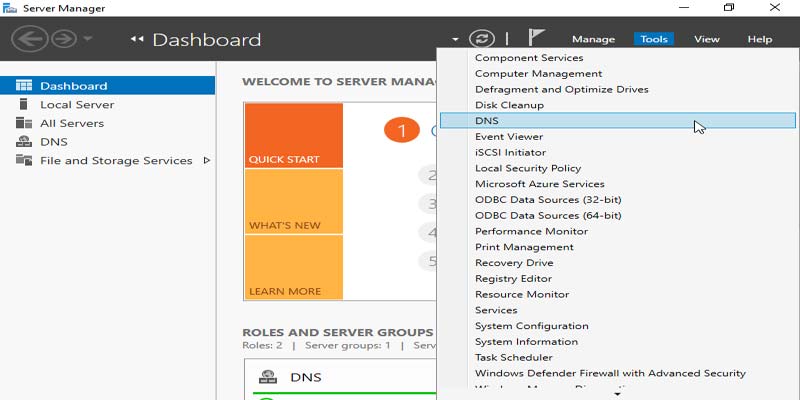
Task: Select Local Server in the sidebar
Action: point(107,105)
